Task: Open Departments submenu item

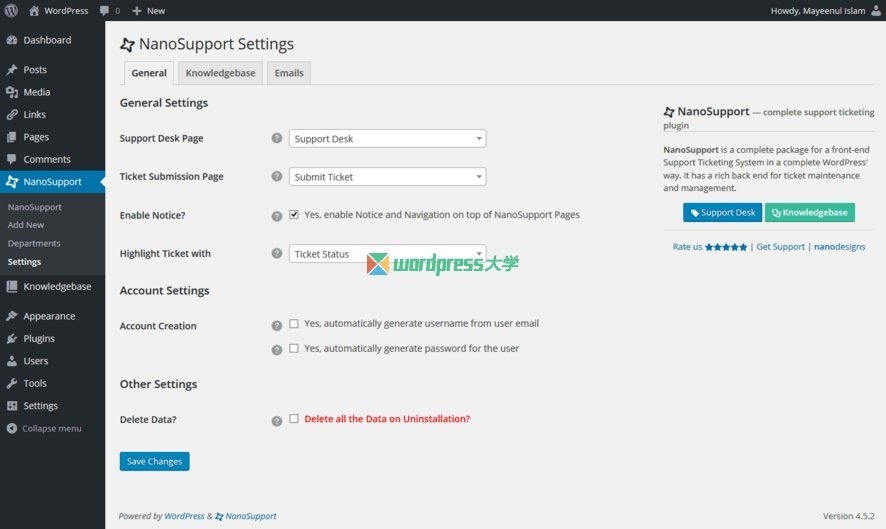Action: tap(34, 243)
